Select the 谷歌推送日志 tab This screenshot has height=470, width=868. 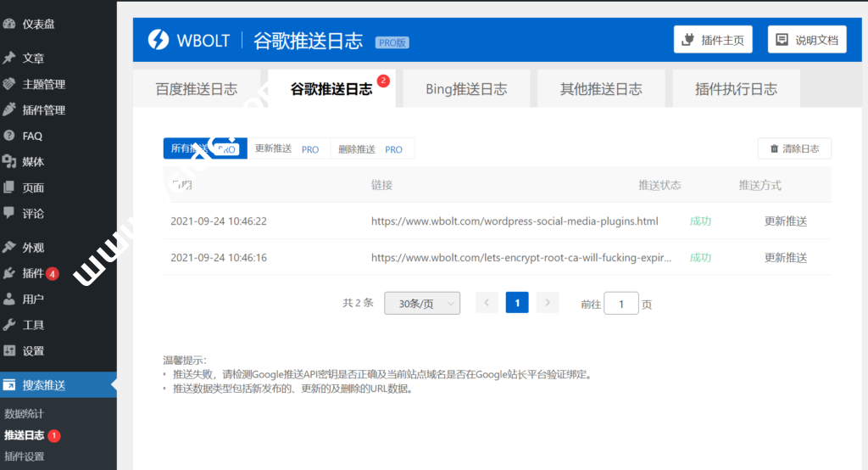(331, 89)
